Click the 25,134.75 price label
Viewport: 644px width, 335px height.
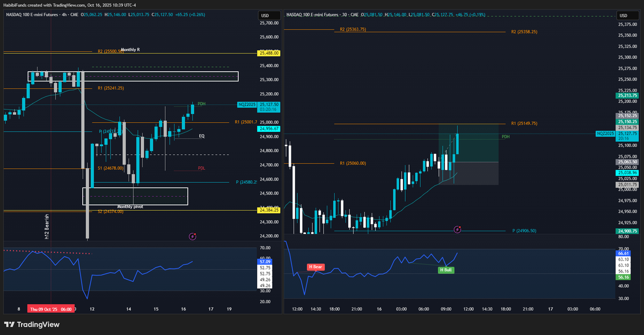tap(626, 128)
